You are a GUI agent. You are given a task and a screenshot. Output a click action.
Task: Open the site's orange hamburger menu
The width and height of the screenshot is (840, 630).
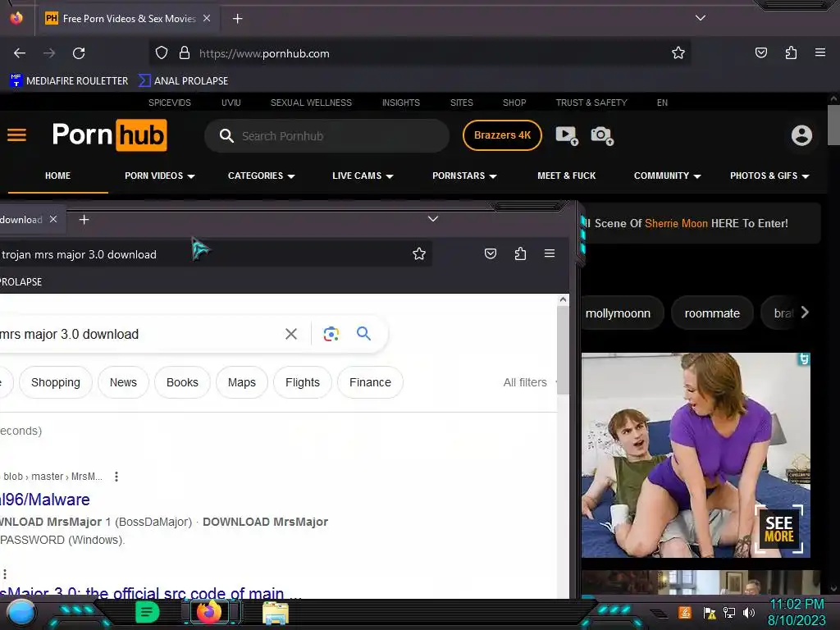coord(16,135)
